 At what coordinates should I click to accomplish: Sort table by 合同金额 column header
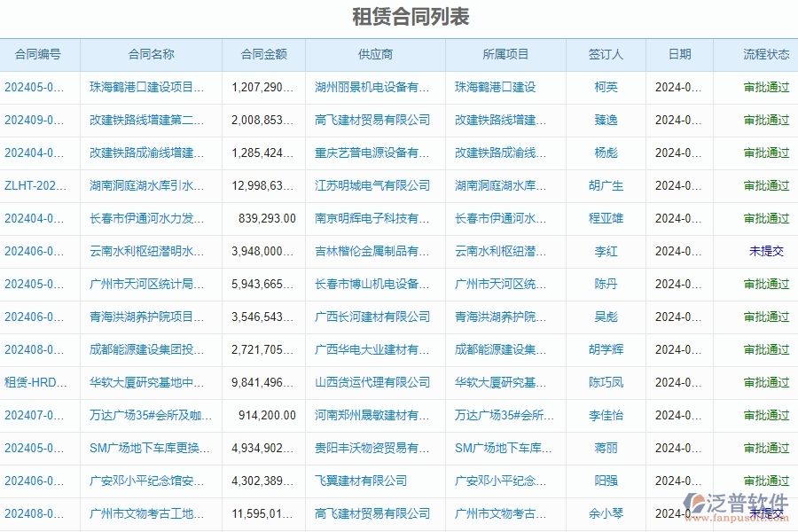(262, 54)
